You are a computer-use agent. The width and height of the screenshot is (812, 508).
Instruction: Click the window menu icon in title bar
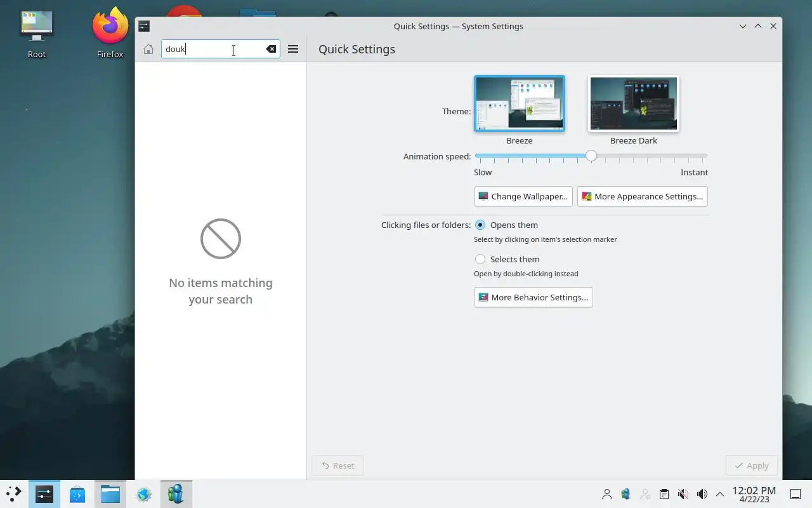144,26
